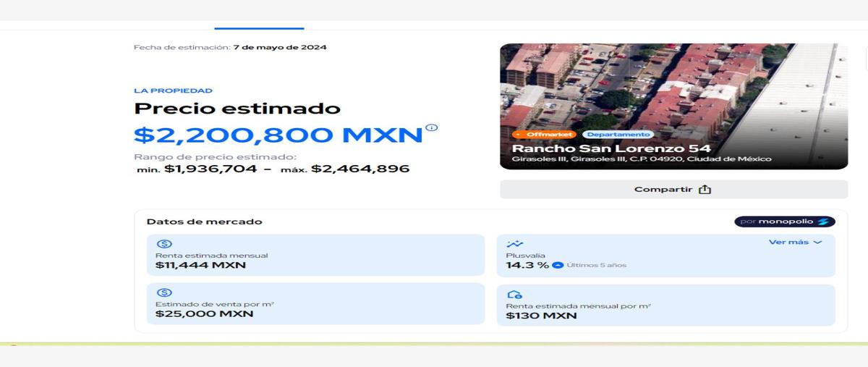
Task: Click the chevron arrow beside Ver más
Action: [818, 242]
